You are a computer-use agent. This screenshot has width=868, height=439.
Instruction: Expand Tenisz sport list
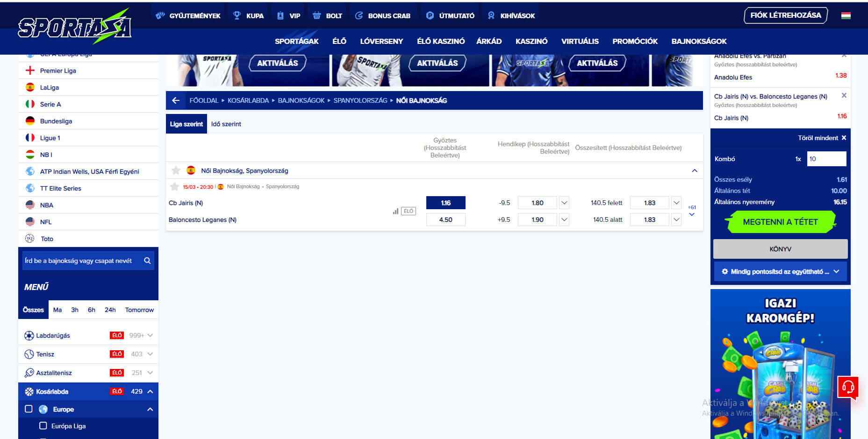click(150, 354)
